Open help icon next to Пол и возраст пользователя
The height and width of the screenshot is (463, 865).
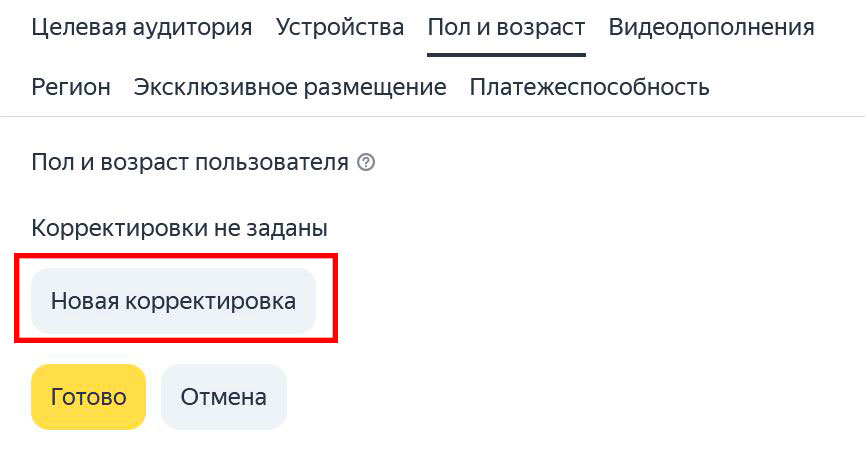[x=366, y=163]
